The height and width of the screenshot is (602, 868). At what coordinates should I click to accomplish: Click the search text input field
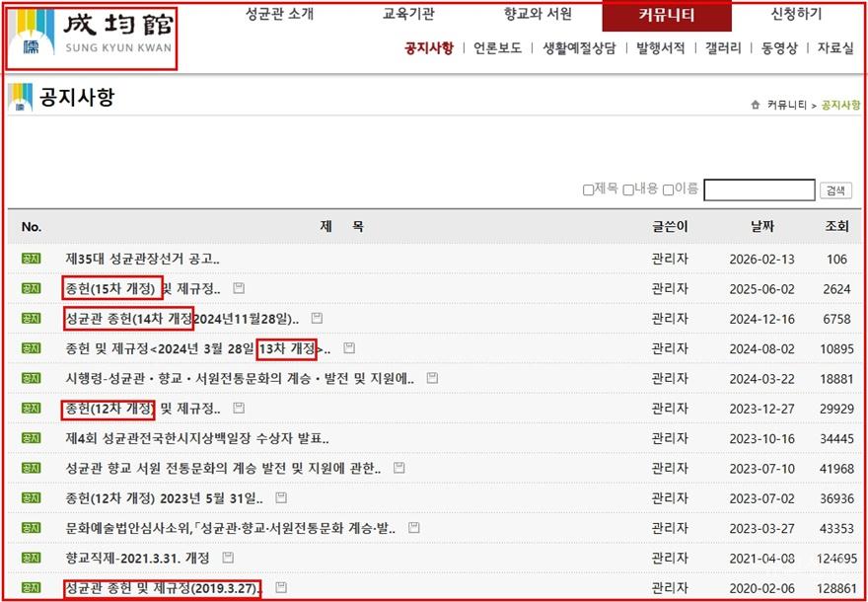point(759,189)
